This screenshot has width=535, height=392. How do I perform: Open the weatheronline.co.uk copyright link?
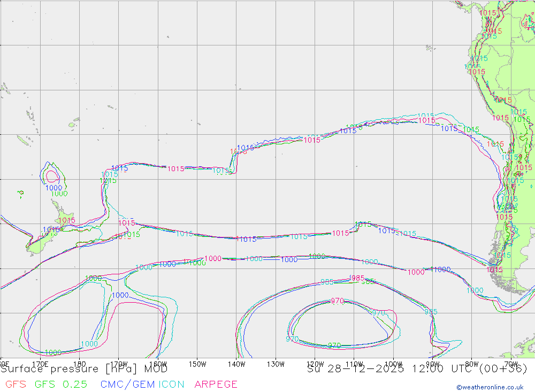pos(490,387)
